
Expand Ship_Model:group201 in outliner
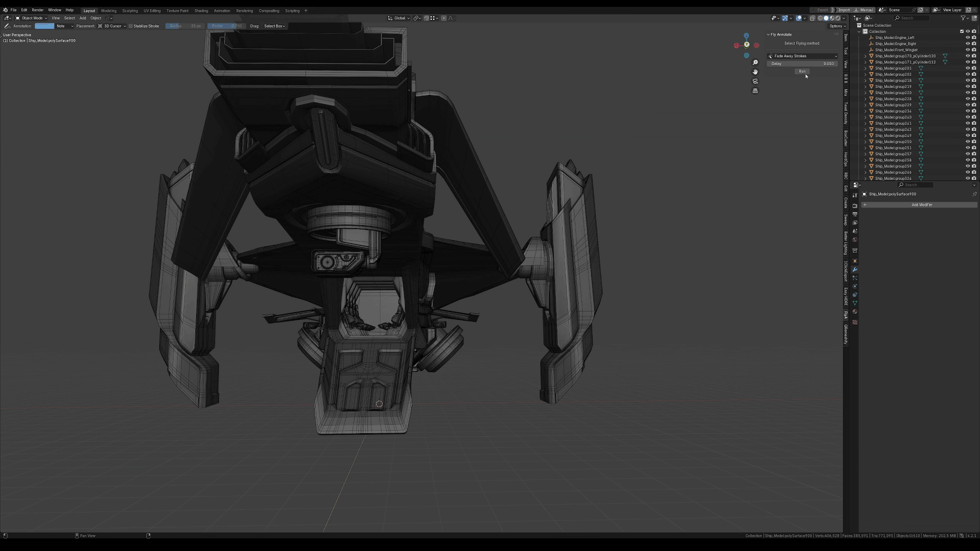(x=865, y=68)
